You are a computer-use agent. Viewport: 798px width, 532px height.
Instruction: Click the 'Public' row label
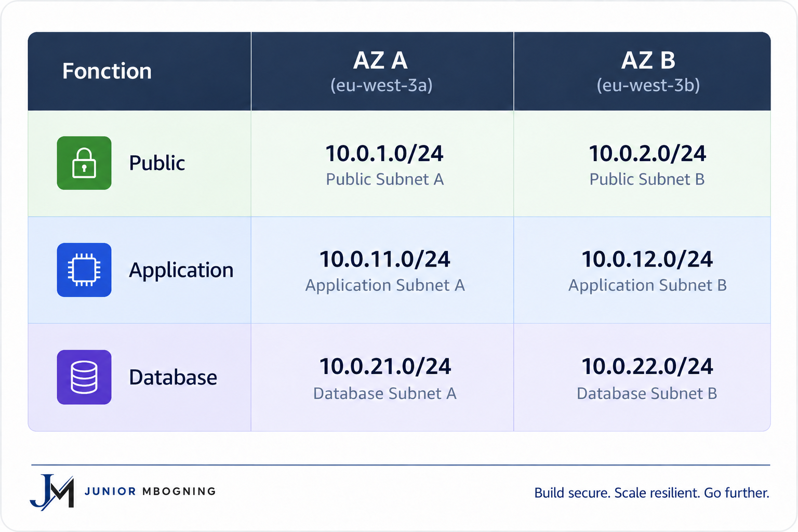point(157,163)
